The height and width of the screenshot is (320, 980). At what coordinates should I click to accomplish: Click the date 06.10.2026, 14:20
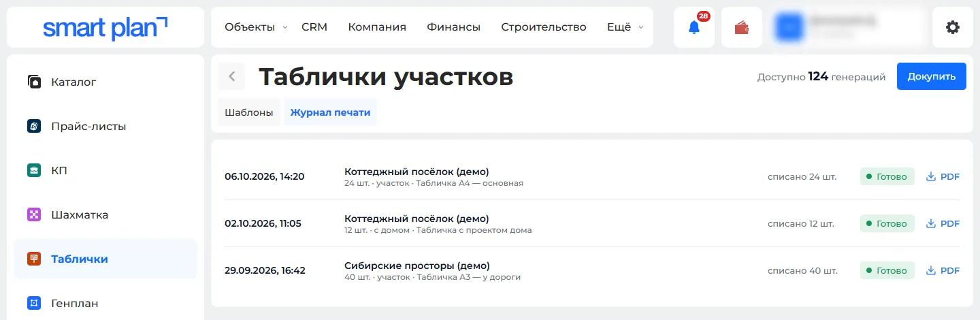click(x=264, y=176)
